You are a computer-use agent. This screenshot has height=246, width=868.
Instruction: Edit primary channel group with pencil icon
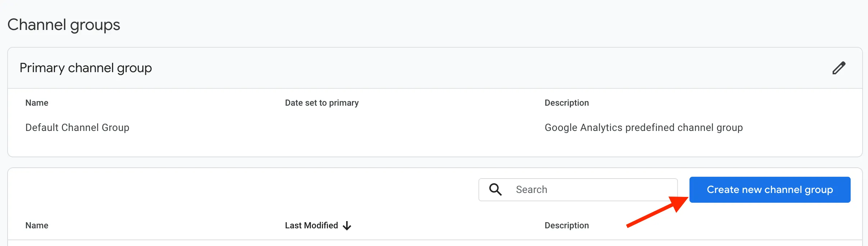tap(839, 68)
